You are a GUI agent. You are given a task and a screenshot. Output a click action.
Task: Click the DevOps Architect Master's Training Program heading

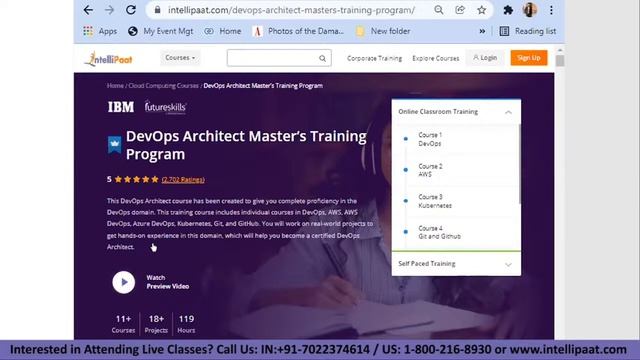point(246,145)
